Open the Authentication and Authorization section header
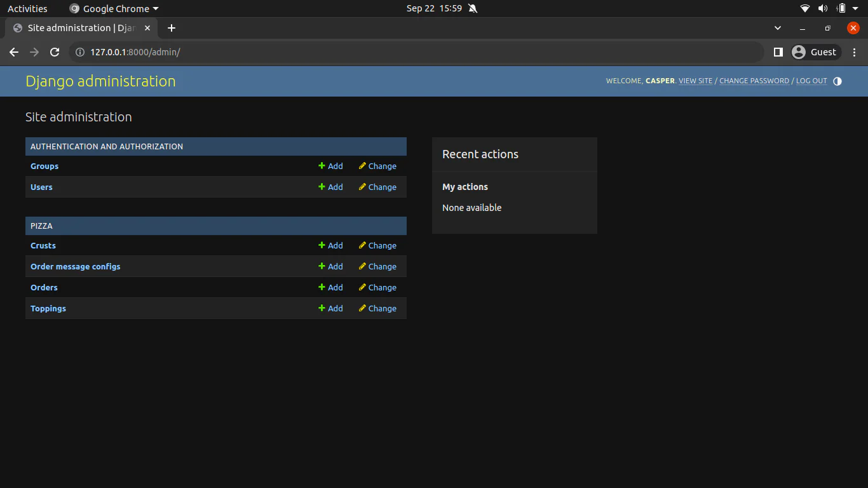The image size is (868, 488). point(107,147)
